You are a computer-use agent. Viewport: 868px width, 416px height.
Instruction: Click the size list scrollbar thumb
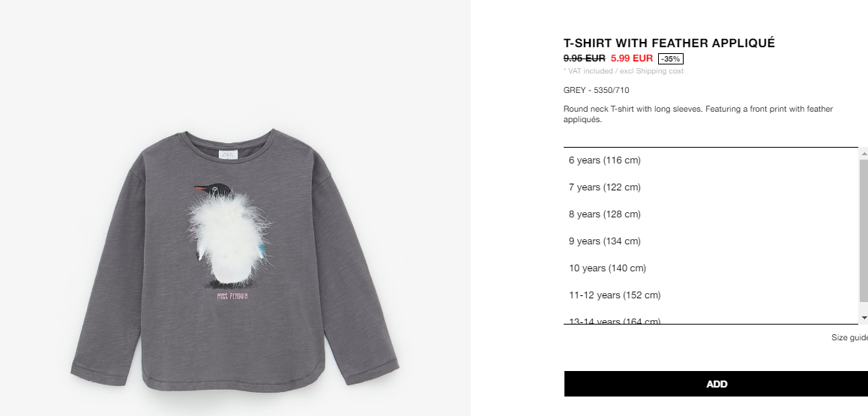pos(864,231)
